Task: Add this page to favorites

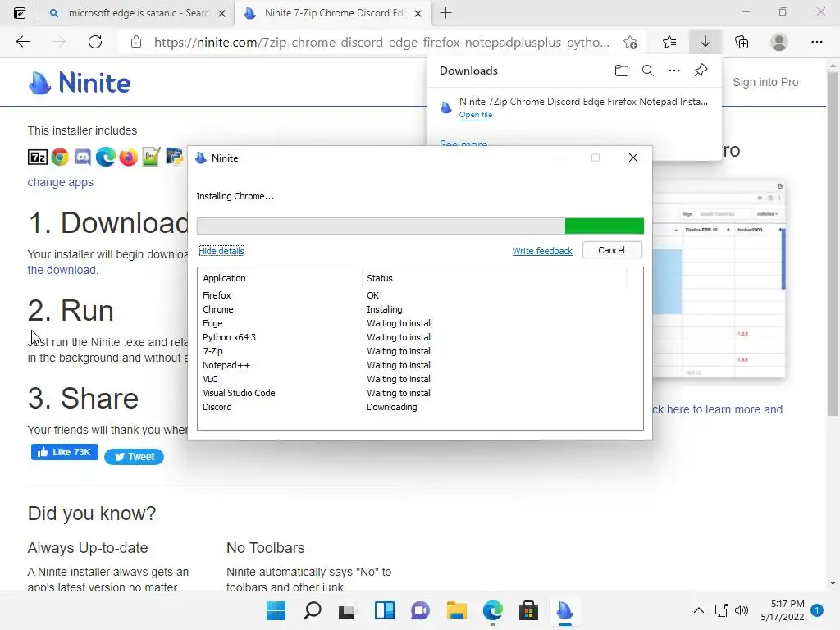Action: (631, 42)
